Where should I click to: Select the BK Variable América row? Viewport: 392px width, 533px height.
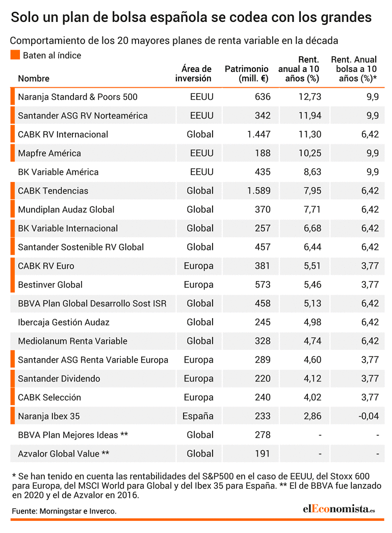pos(197,172)
